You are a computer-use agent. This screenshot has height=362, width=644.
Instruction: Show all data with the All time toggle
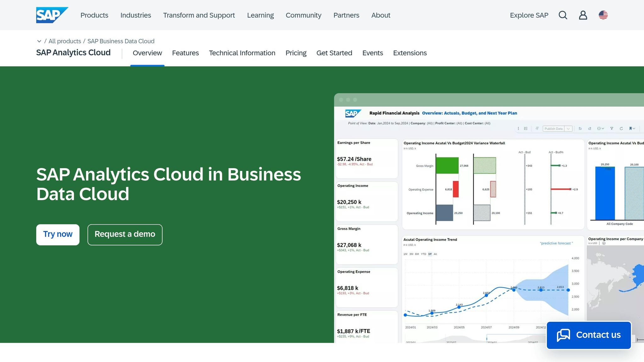click(435, 254)
